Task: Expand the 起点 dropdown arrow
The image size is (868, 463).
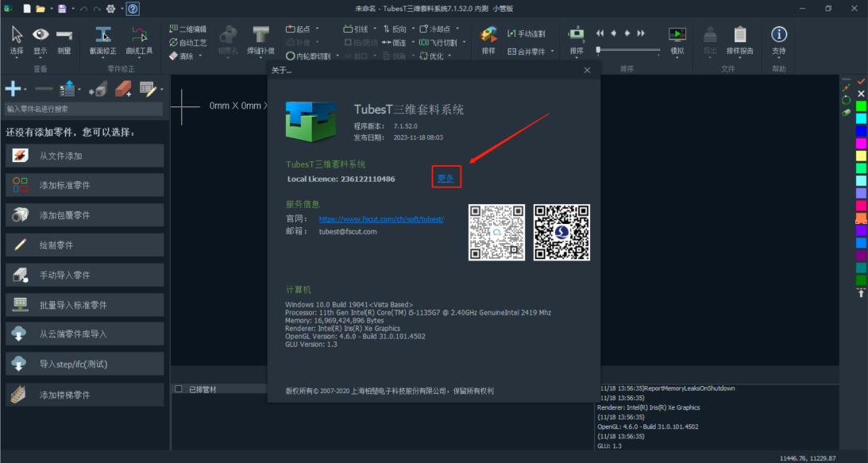Action: tap(317, 29)
